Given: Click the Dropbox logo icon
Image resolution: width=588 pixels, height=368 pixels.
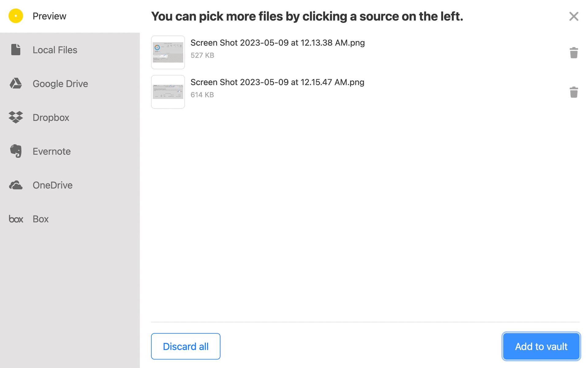Looking at the screenshot, I should [16, 117].
